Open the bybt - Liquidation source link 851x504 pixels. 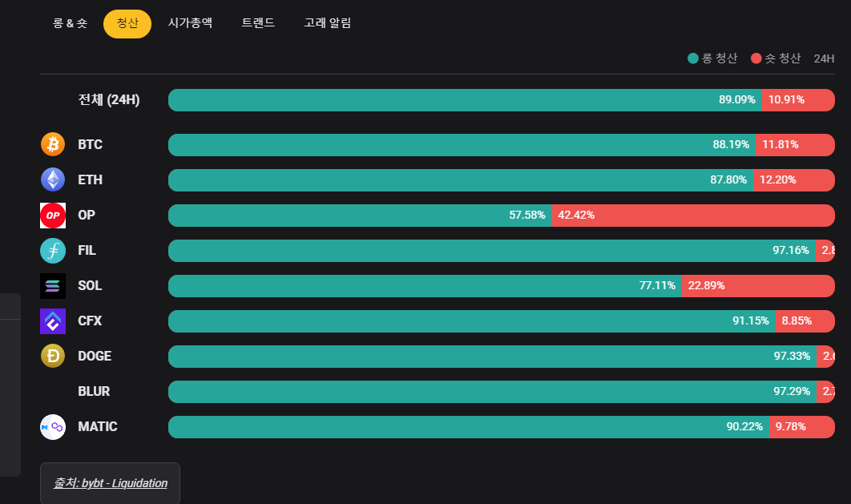coord(110,483)
